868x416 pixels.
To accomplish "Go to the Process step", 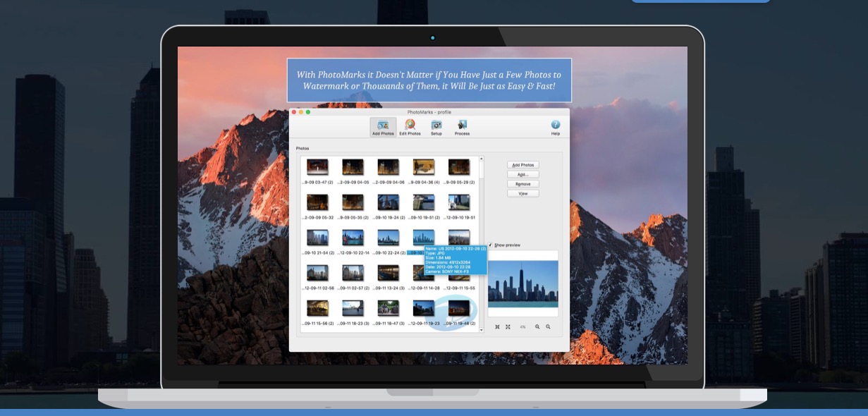I will 462,127.
